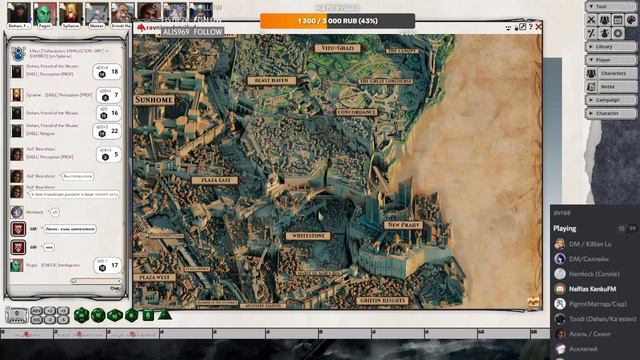
Task: Toggle the +2 modifier button
Action: tap(50, 311)
